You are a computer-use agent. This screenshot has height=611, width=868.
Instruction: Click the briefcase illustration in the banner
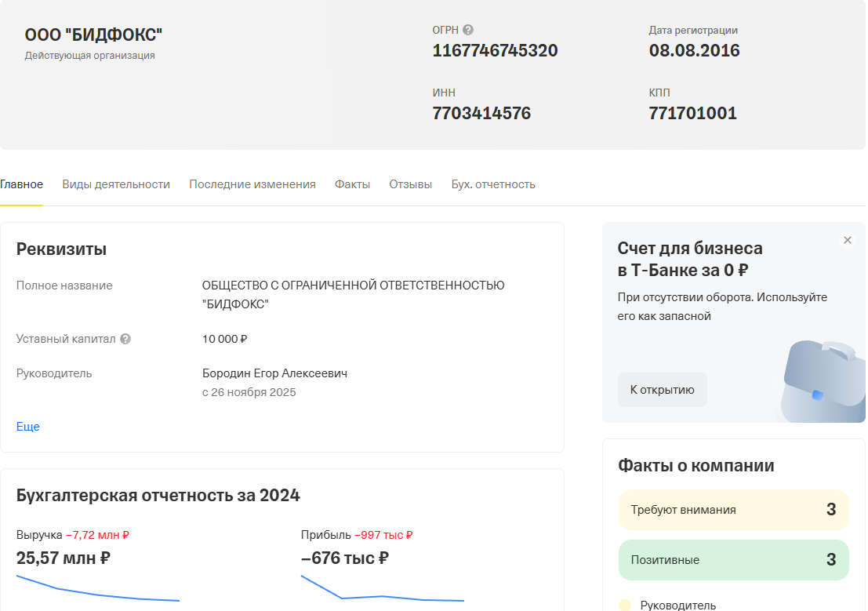(x=823, y=380)
